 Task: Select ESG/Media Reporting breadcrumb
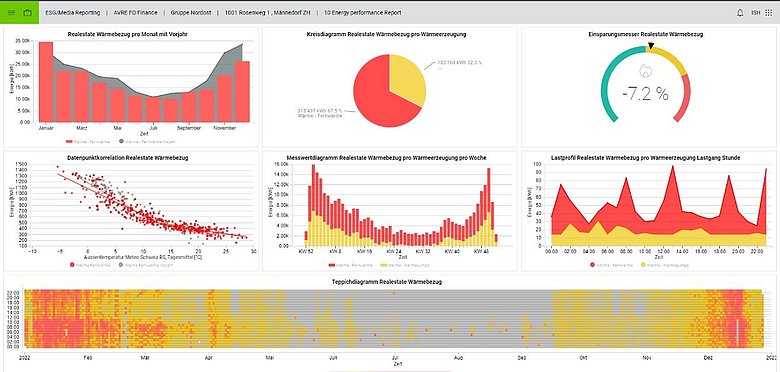(x=72, y=13)
